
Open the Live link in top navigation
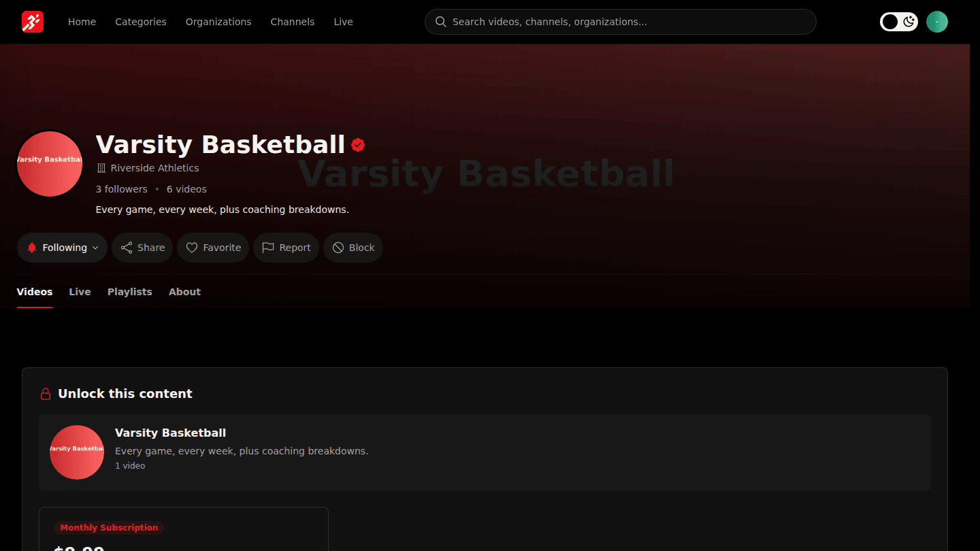(x=343, y=22)
